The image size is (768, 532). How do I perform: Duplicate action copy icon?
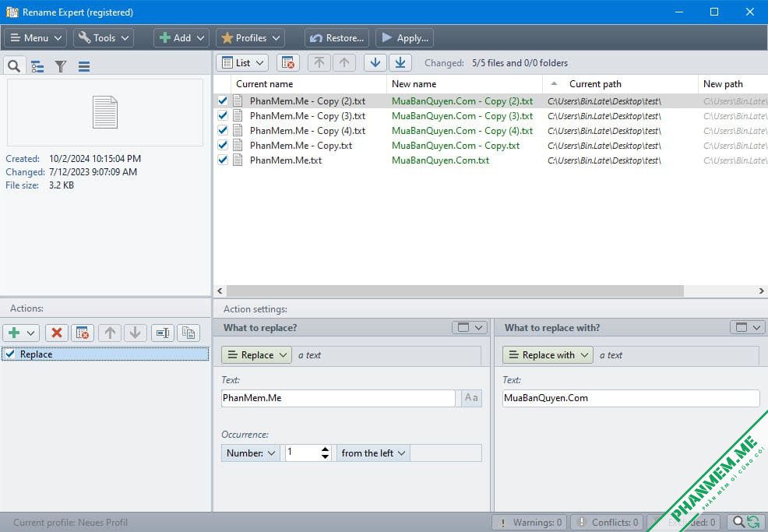188,333
